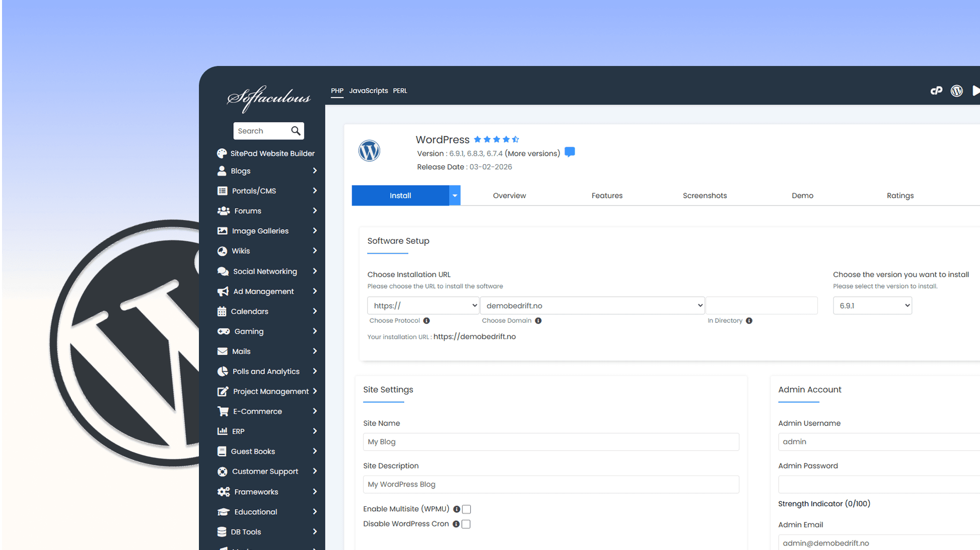Viewport: 980px width, 550px height.
Task: Click the cPanel icon in the top bar
Action: tap(937, 91)
